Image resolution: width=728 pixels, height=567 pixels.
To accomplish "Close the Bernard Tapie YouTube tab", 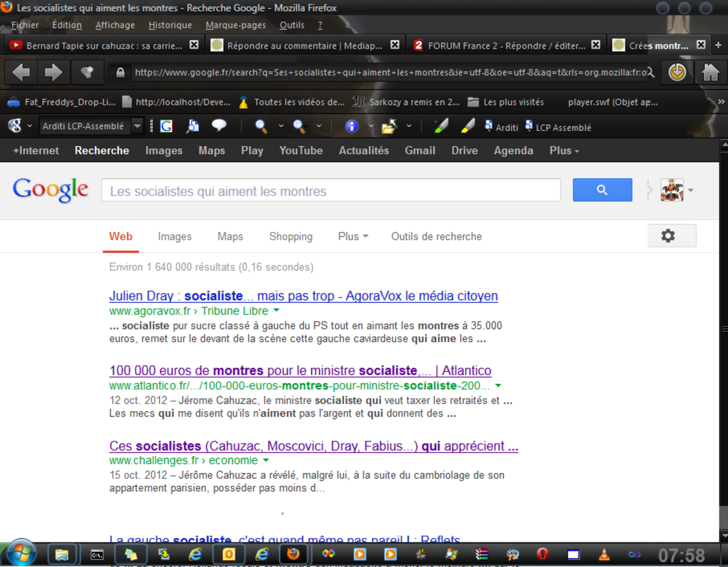I will (194, 45).
